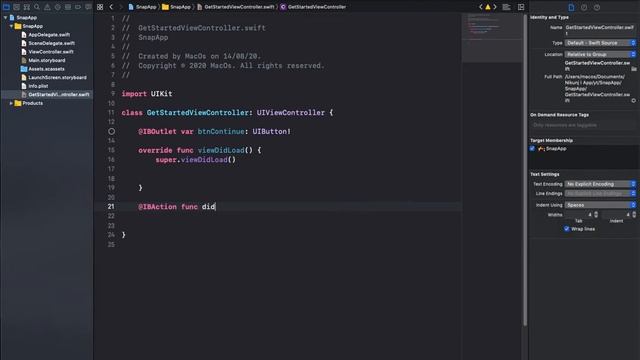
Task: Click SnapApp project in the jump bar
Action: tap(142, 7)
